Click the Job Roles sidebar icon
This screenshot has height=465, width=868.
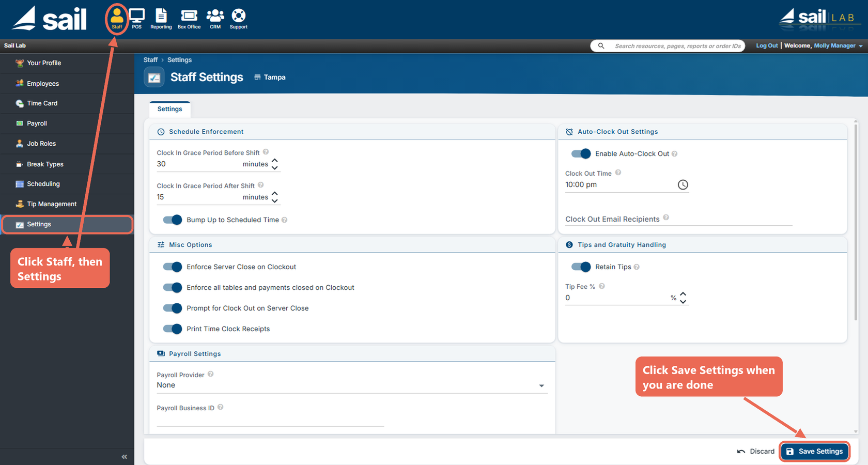point(20,144)
